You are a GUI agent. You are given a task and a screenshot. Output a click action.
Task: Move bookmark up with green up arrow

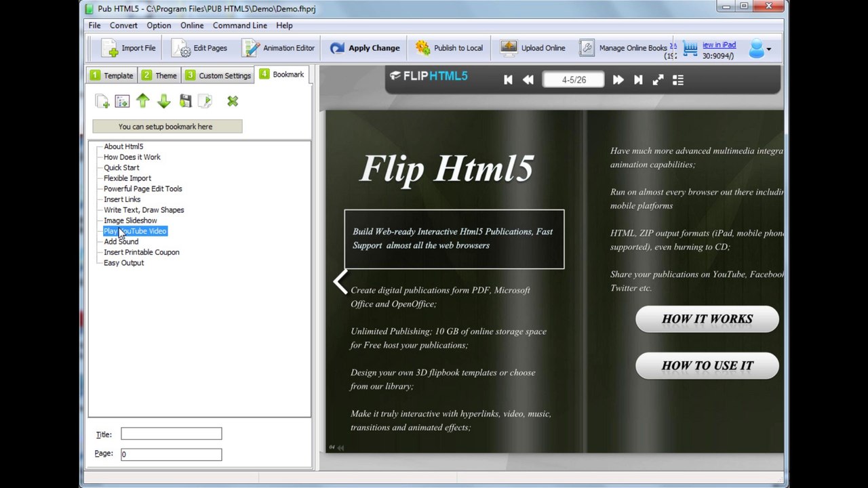pyautogui.click(x=142, y=101)
